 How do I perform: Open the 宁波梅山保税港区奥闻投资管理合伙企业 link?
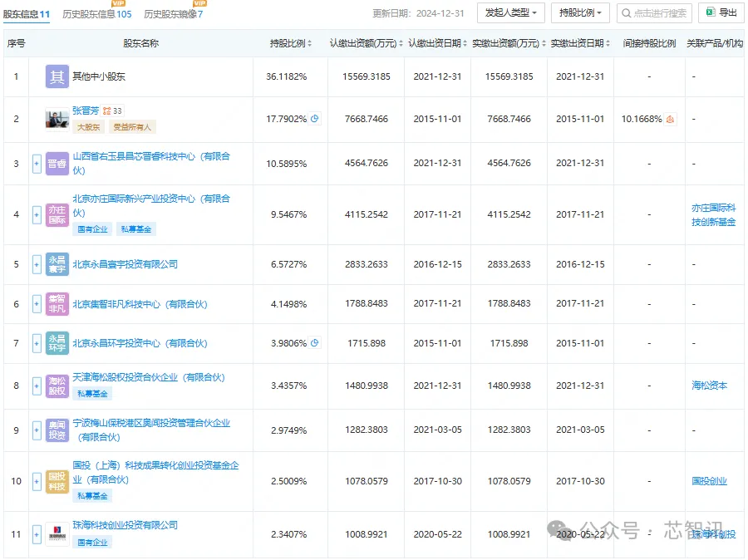[151, 430]
